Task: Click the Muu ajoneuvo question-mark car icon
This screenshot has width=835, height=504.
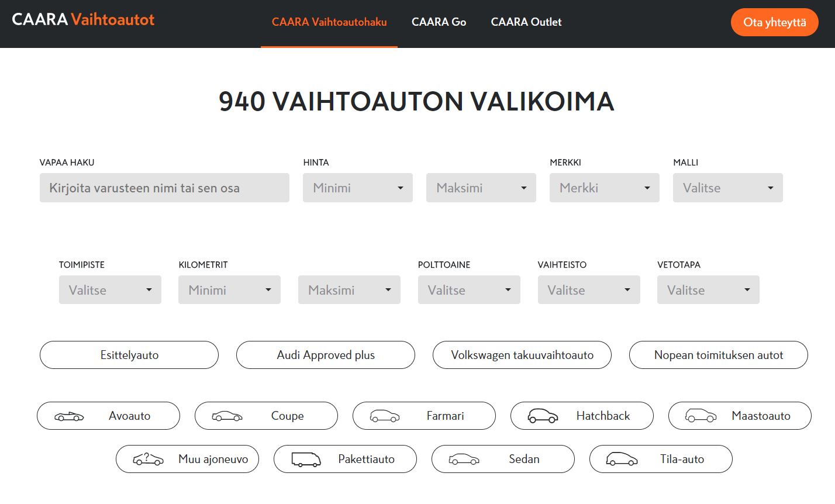Action: 148,460
